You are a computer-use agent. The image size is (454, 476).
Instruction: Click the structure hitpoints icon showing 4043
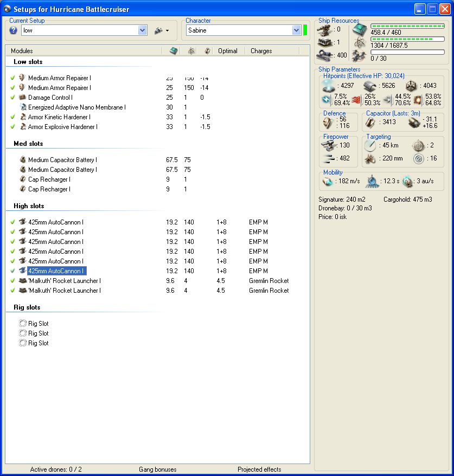[x=411, y=86]
